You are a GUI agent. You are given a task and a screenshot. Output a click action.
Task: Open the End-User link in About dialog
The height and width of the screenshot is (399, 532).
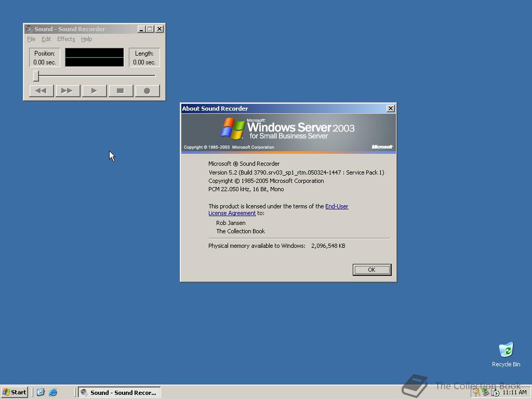click(337, 206)
